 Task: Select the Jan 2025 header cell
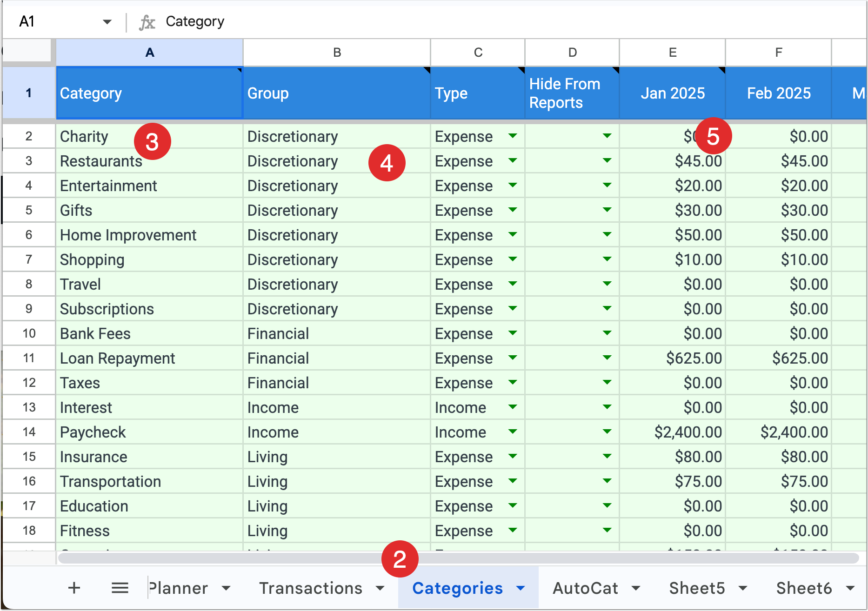click(x=672, y=93)
